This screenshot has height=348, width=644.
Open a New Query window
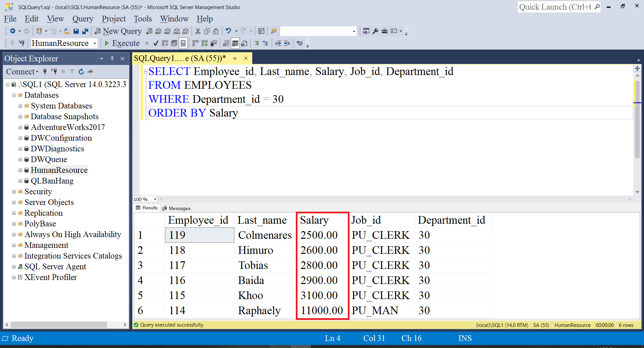118,31
